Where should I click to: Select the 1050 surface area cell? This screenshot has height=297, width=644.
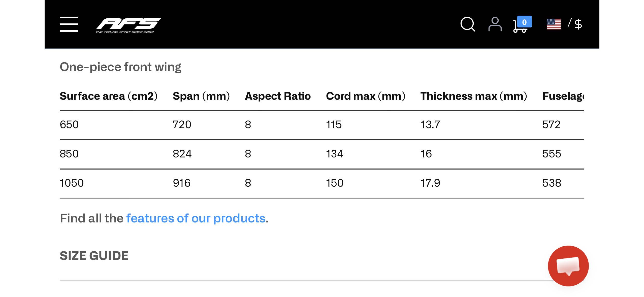pos(72,183)
